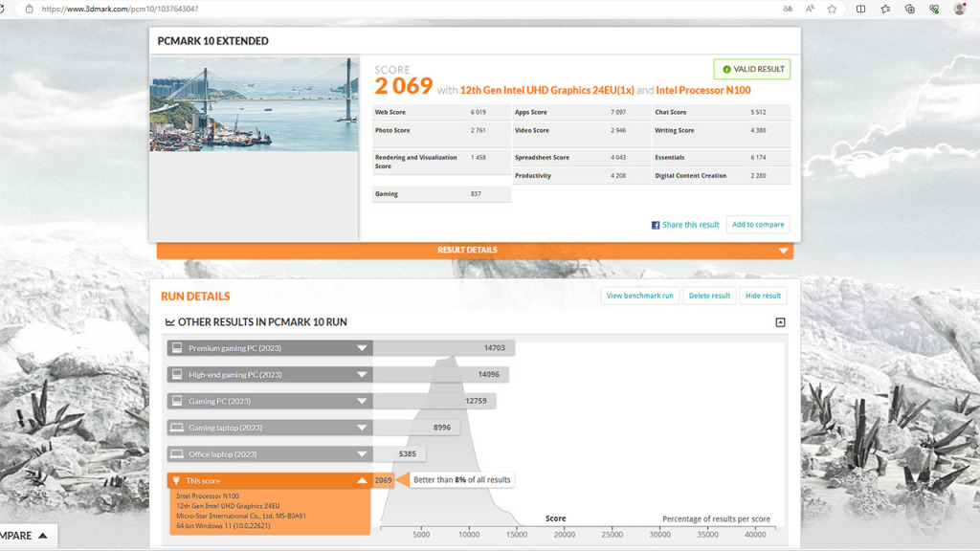This screenshot has width=980, height=551.
Task: Click the Gaming PC monitor icon
Action: pyautogui.click(x=177, y=401)
